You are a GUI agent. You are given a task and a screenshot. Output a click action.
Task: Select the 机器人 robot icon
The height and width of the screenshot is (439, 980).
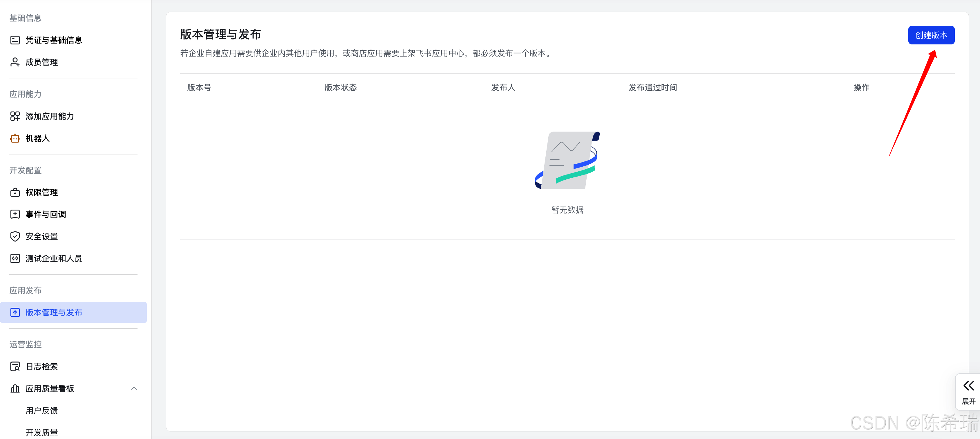click(x=15, y=138)
